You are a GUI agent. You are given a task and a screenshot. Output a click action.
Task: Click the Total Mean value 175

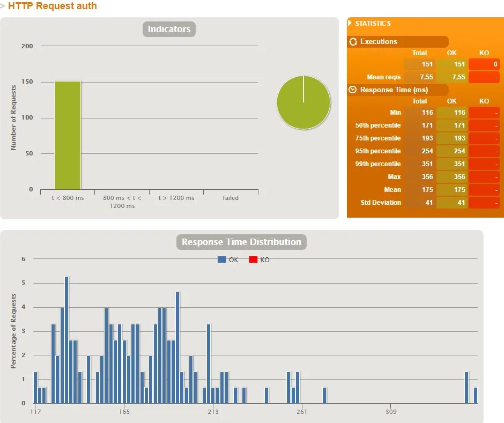coord(420,190)
